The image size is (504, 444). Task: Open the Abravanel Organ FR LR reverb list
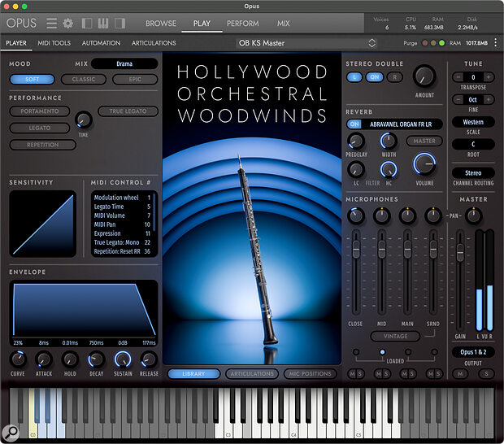point(401,124)
